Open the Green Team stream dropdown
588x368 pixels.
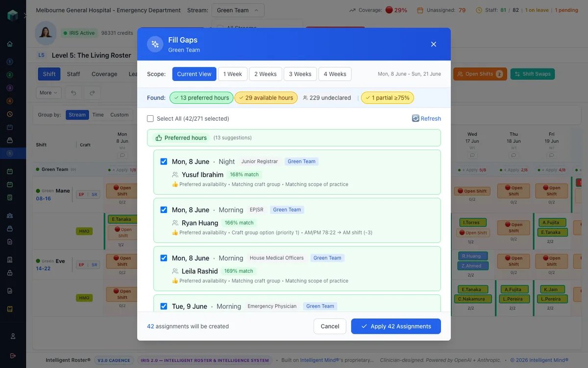click(x=238, y=10)
